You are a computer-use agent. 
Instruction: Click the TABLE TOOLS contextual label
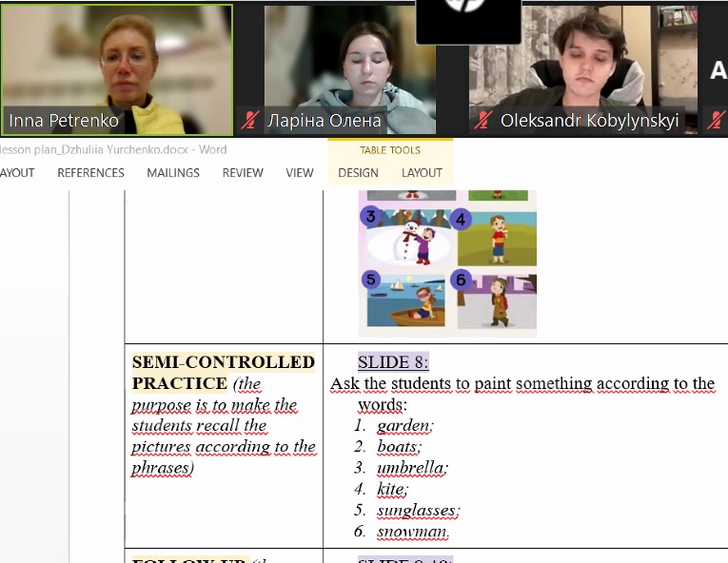390,150
